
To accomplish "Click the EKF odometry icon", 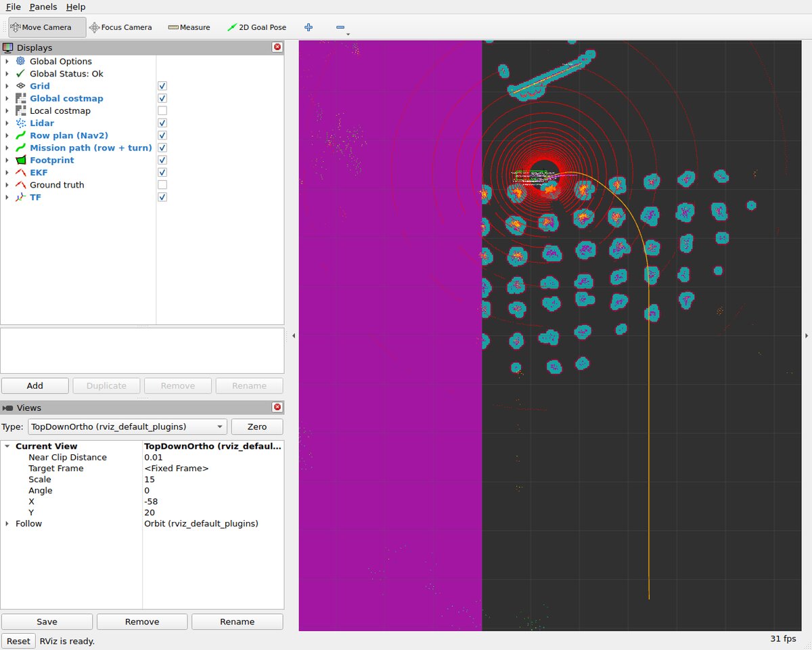I will (x=20, y=173).
